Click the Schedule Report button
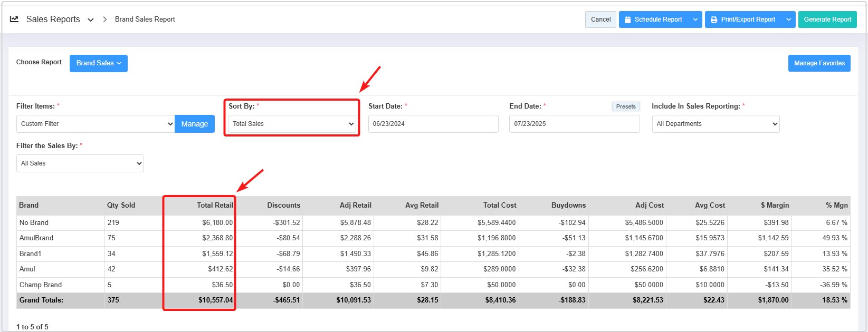 pyautogui.click(x=653, y=19)
